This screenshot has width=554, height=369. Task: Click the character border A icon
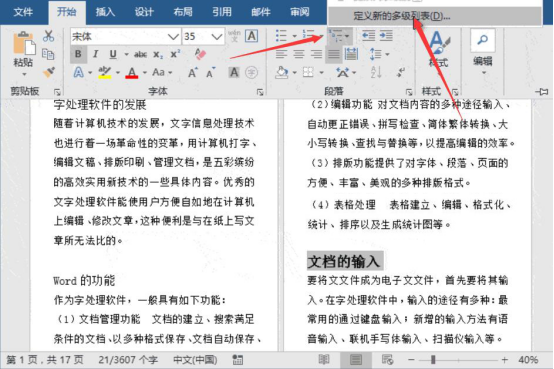[252, 36]
